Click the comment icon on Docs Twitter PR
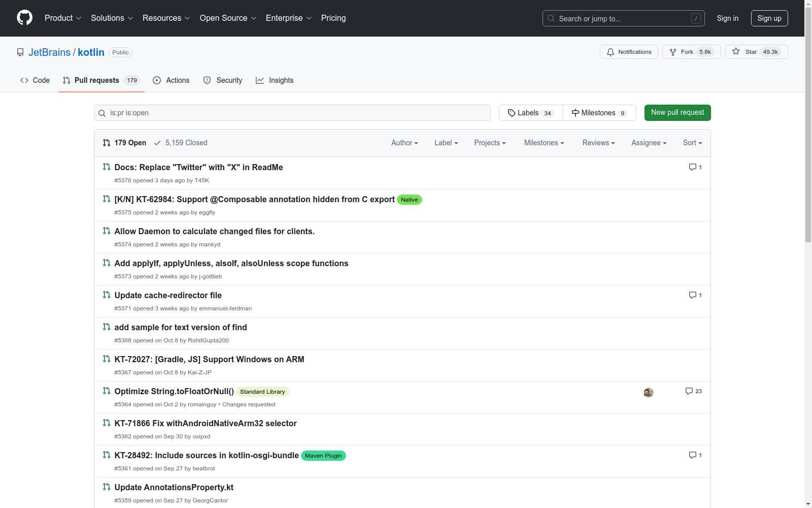Image resolution: width=812 pixels, height=508 pixels. pyautogui.click(x=692, y=167)
